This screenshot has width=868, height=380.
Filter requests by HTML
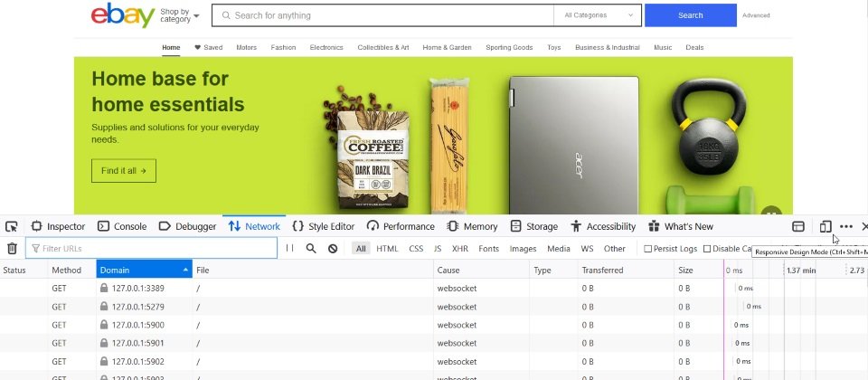387,249
